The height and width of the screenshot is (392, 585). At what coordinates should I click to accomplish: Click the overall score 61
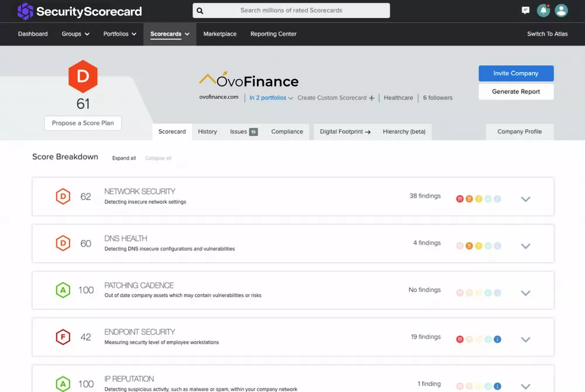tap(83, 104)
